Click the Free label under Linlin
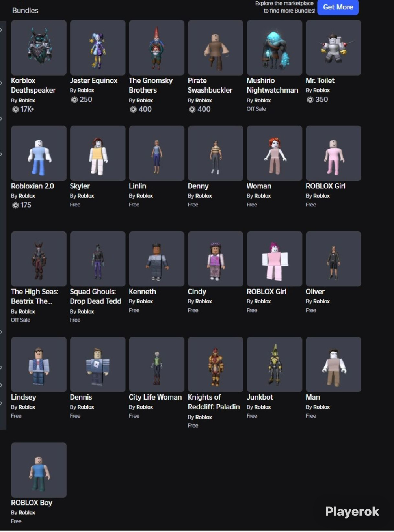Image resolution: width=394 pixels, height=532 pixels. pos(134,205)
